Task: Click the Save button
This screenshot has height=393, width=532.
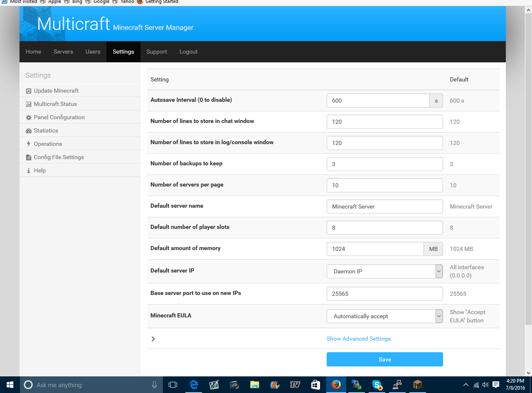Action: 384,359
